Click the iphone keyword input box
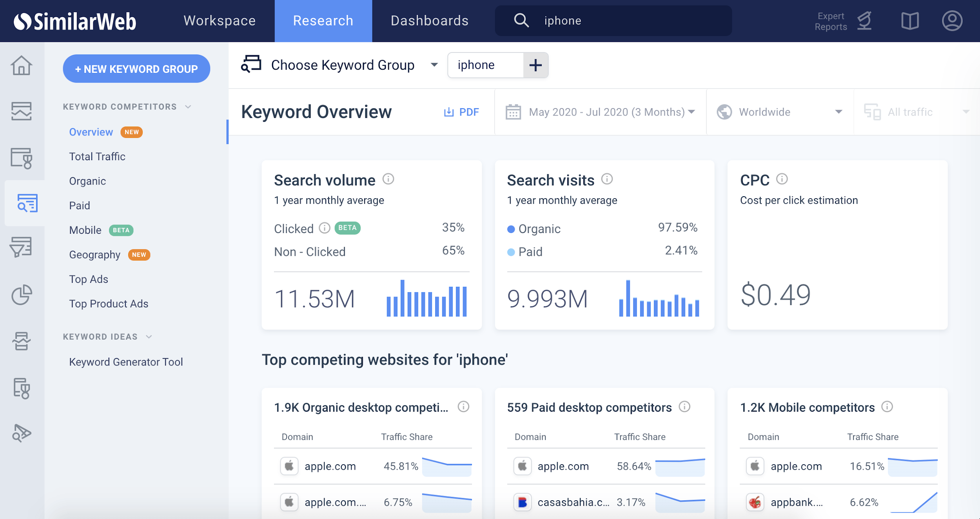 (x=485, y=65)
